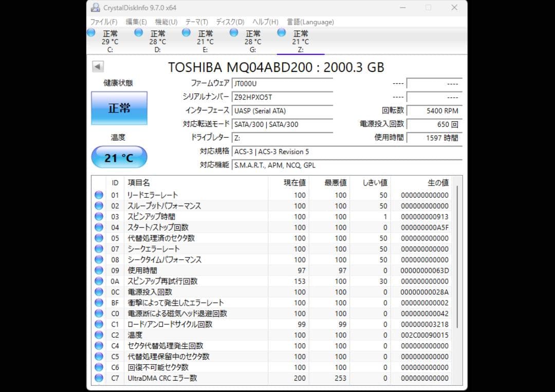This screenshot has width=555, height=392.
Task: Click power-on count field 650 回
Action: (435, 124)
